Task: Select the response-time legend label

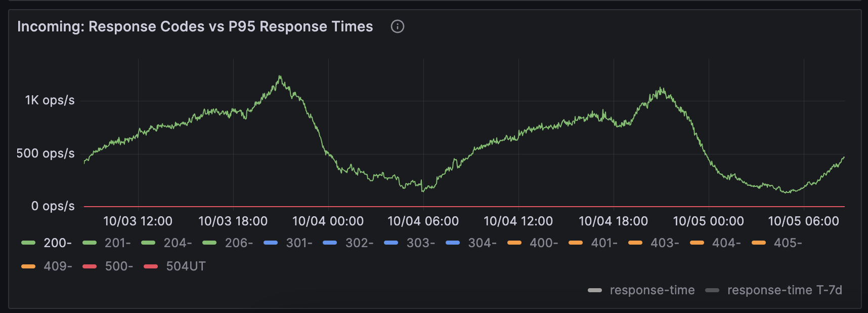Action: [x=652, y=290]
